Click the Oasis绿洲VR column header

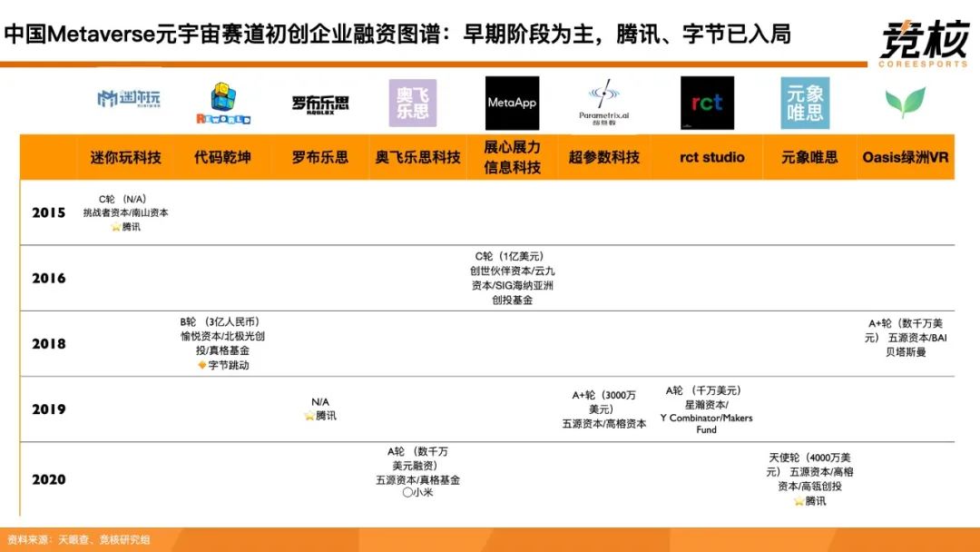(x=906, y=157)
